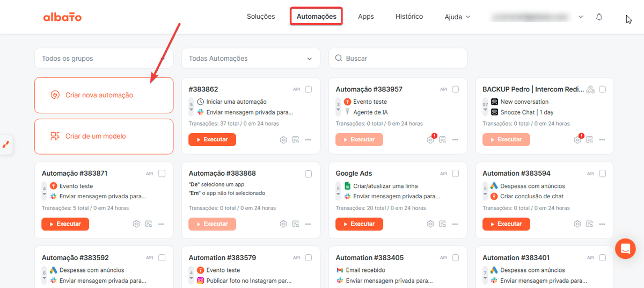Screen dimensions: 644x288
Task: Select checkbox on Google Ads card
Action: [x=456, y=174]
